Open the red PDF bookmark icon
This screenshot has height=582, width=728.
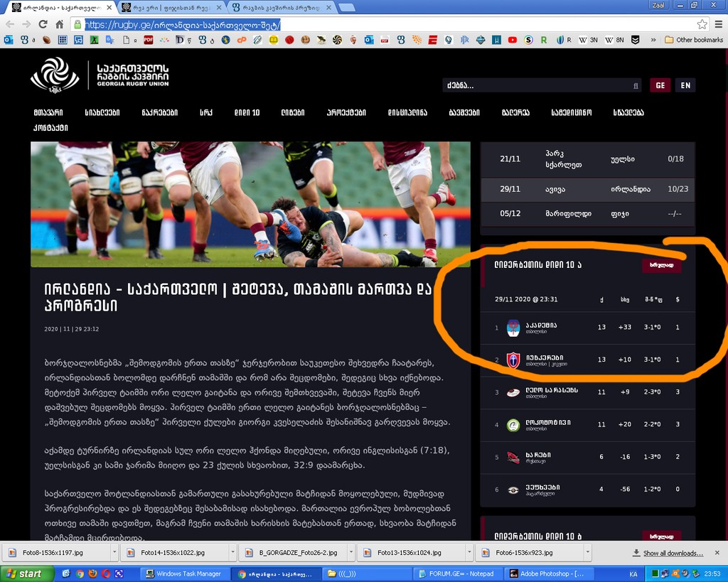148,40
